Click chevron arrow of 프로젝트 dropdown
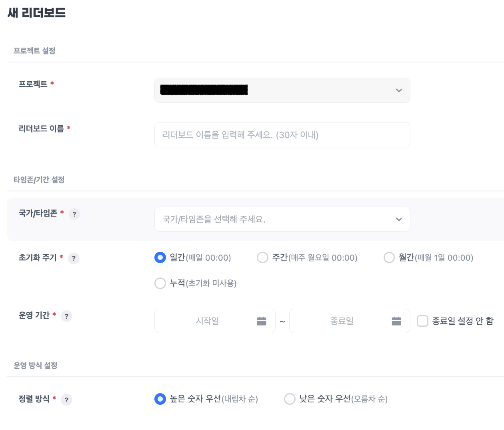This screenshot has height=430, width=504. (399, 90)
